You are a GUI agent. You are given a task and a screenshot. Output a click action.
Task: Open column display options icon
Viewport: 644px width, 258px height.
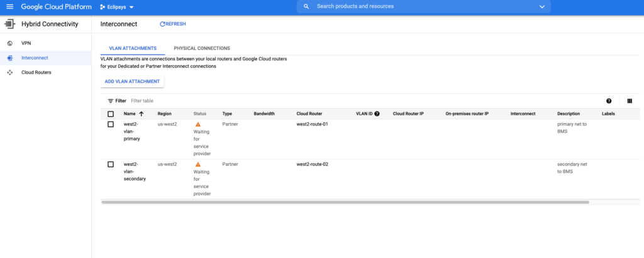coord(630,100)
